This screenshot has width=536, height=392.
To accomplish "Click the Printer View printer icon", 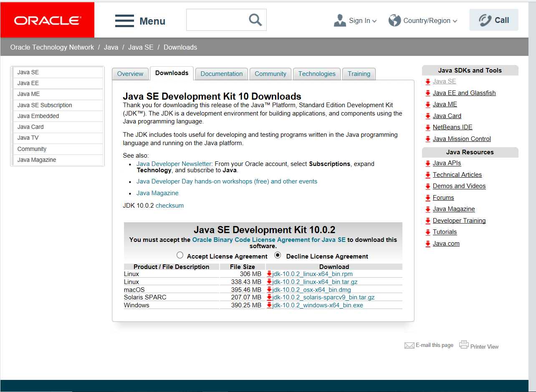I will [464, 344].
